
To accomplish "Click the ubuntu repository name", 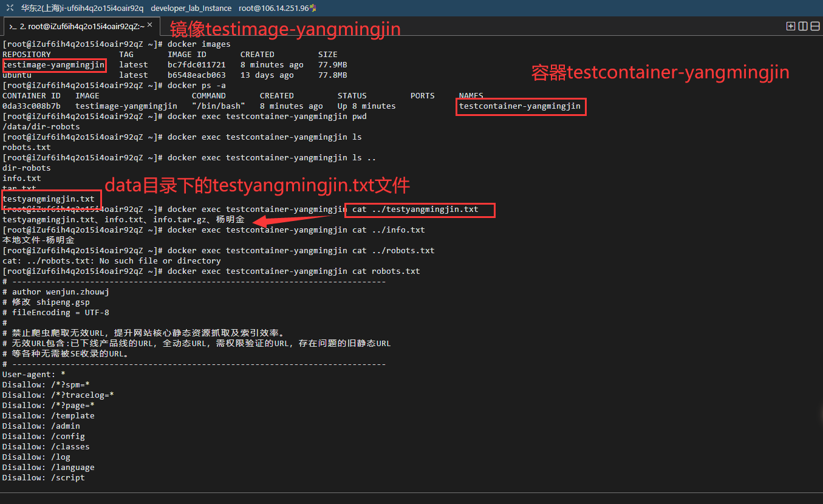I will [x=17, y=75].
